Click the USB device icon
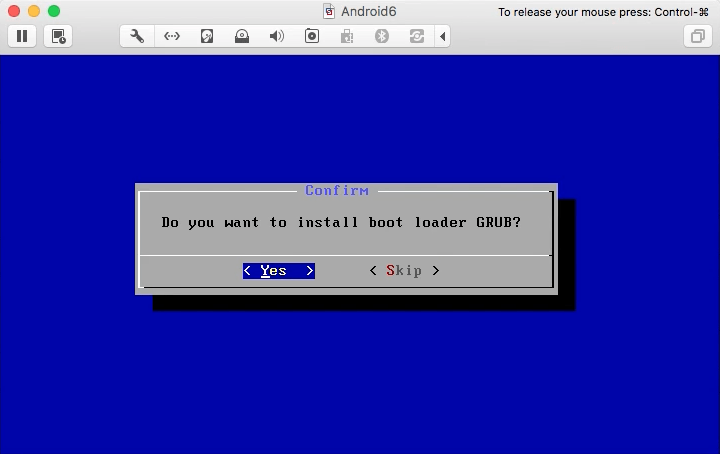This screenshot has width=720, height=454. click(x=347, y=36)
